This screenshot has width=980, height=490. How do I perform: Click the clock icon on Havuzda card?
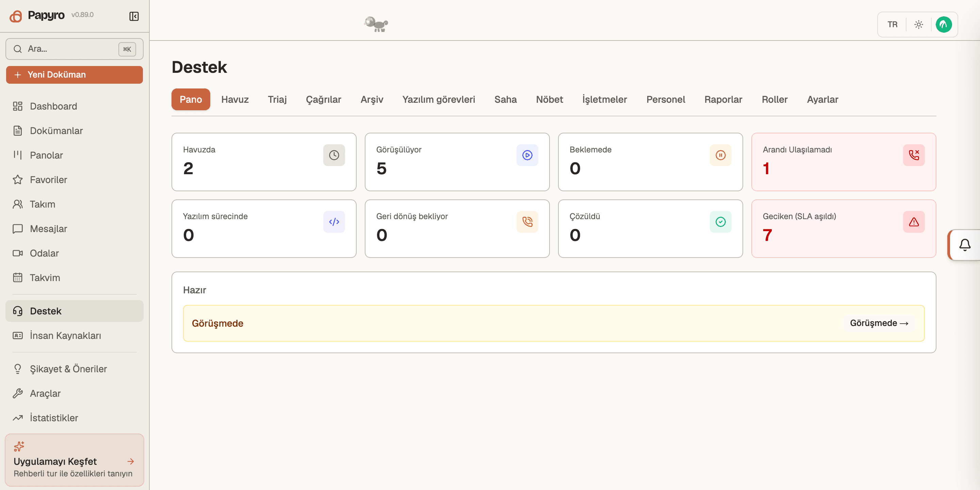tap(334, 155)
